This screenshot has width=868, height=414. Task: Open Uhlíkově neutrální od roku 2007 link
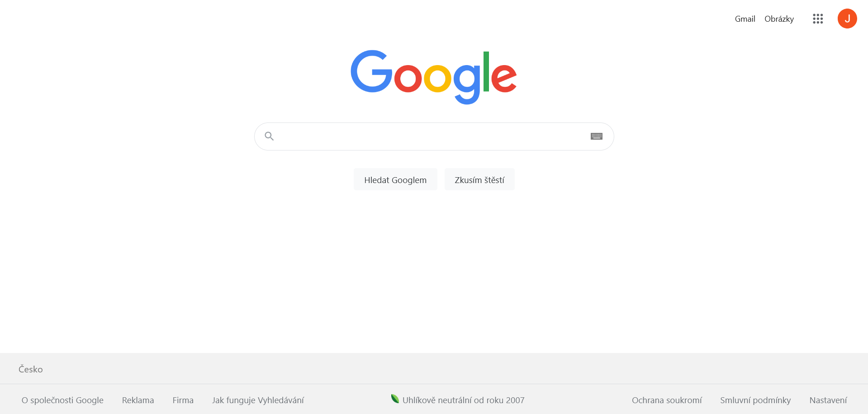point(463,400)
